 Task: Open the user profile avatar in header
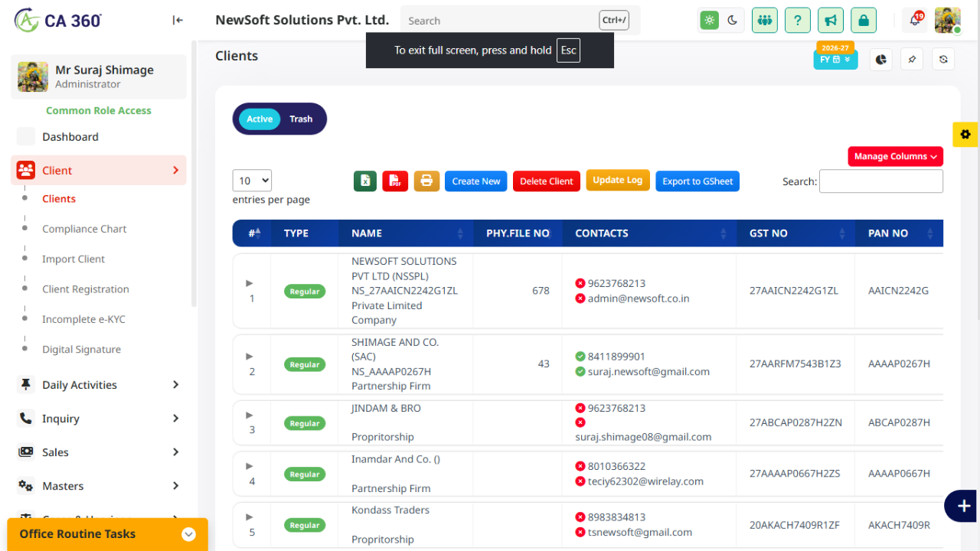click(x=948, y=21)
